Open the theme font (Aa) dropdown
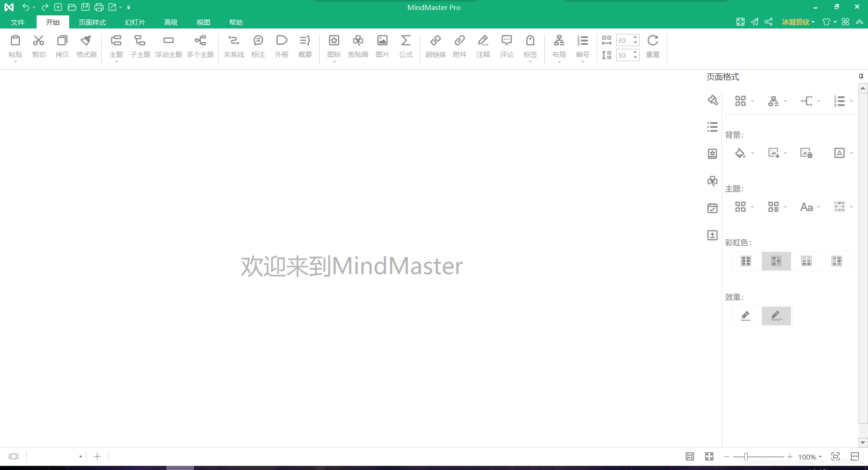The height and width of the screenshot is (470, 868). pos(819,207)
